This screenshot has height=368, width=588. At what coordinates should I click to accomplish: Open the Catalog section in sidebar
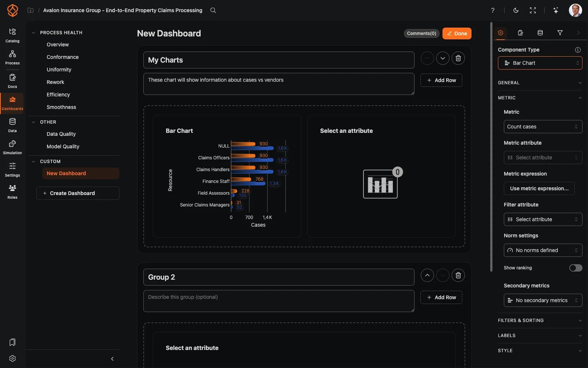pyautogui.click(x=12, y=36)
